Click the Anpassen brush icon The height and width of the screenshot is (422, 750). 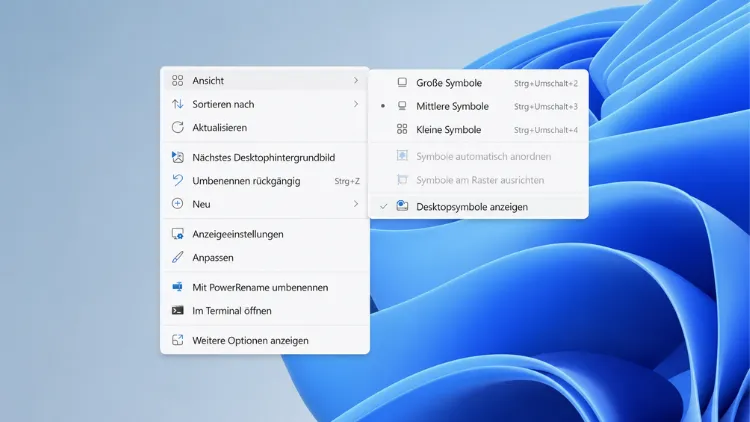point(177,257)
